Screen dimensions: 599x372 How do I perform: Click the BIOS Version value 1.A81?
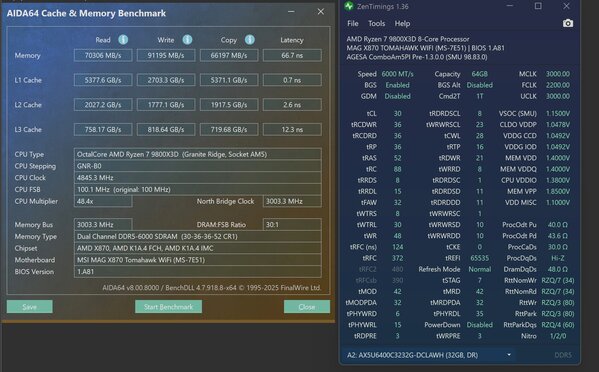point(198,272)
